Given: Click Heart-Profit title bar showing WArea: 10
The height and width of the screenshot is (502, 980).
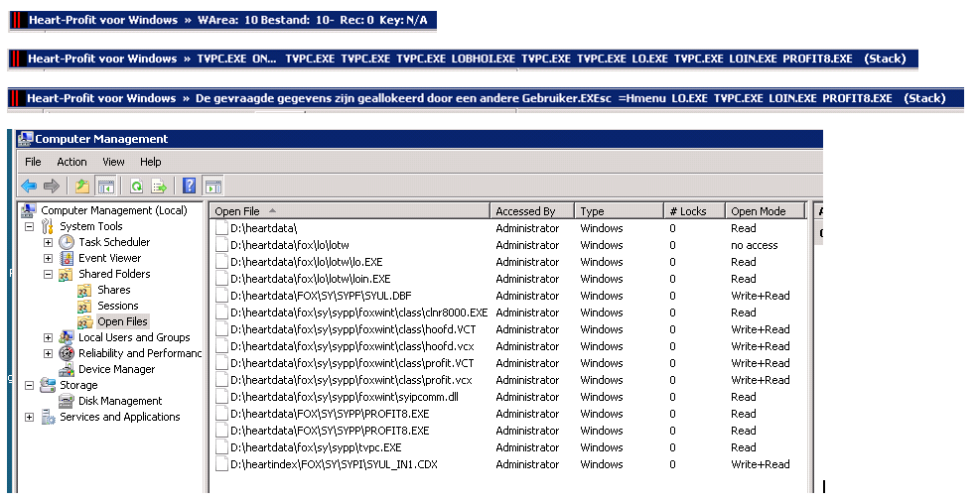Looking at the screenshot, I should (x=222, y=20).
